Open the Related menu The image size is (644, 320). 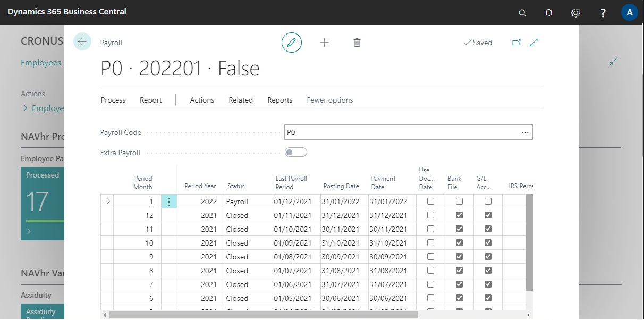[241, 100]
